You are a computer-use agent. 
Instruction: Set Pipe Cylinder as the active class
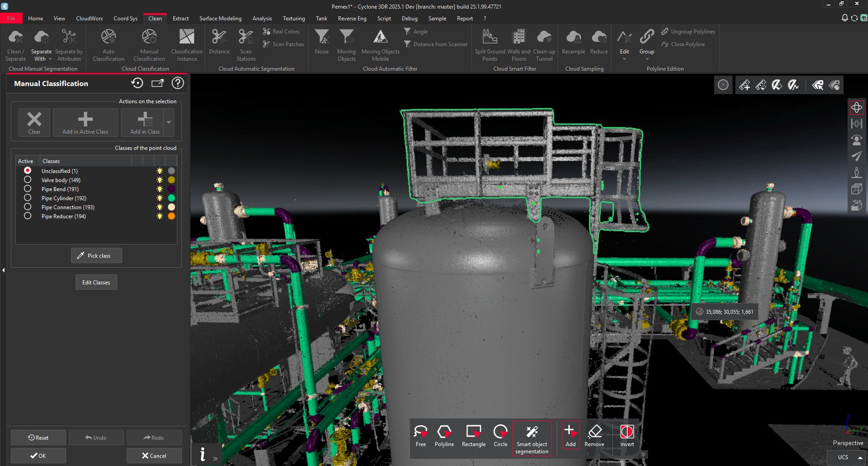[x=28, y=198]
